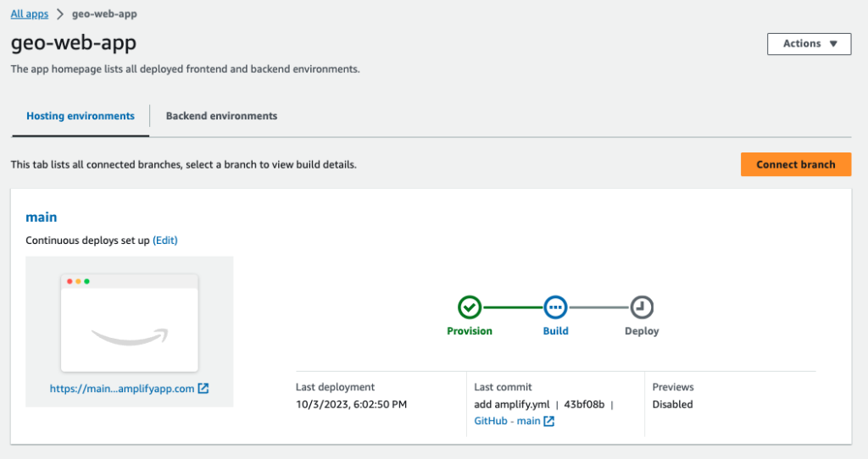Click the geo-web-app breadcrumb text
868x459 pixels.
tap(104, 14)
